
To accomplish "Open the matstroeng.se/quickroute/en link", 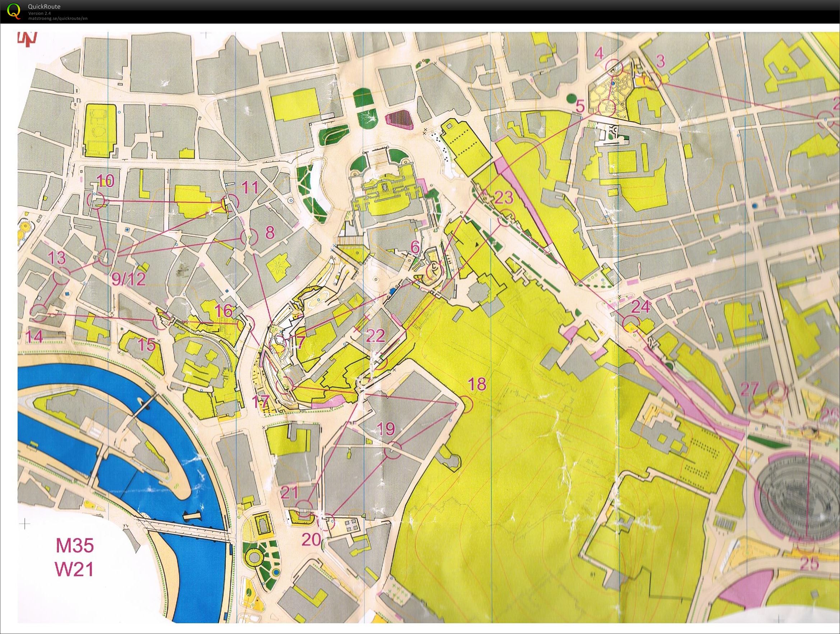I will pyautogui.click(x=58, y=18).
